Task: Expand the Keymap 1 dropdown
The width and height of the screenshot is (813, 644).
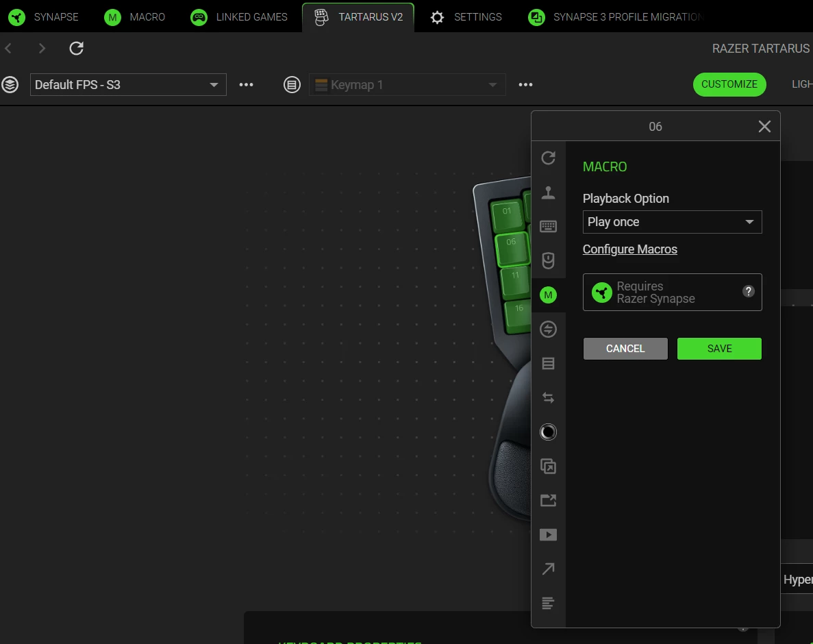Action: click(x=407, y=84)
